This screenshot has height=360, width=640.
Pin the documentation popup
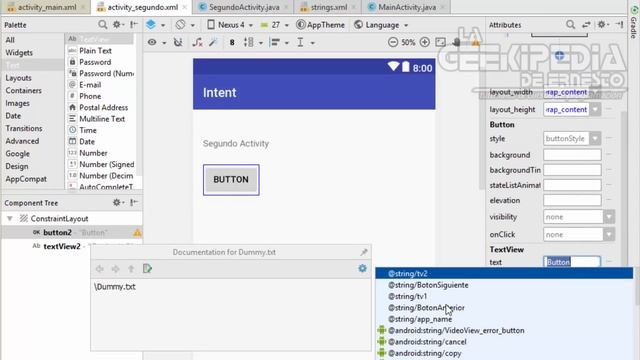click(x=363, y=252)
